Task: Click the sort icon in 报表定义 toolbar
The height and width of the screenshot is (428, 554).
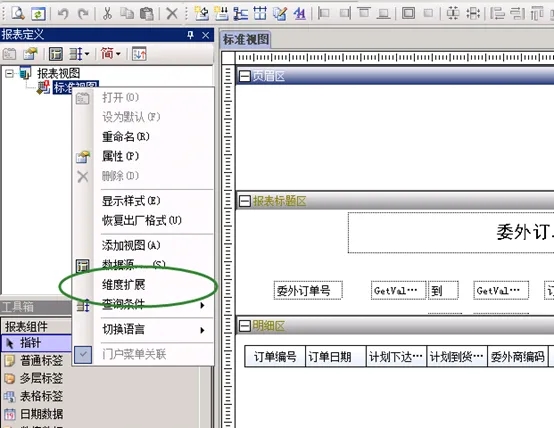Action: [139, 54]
